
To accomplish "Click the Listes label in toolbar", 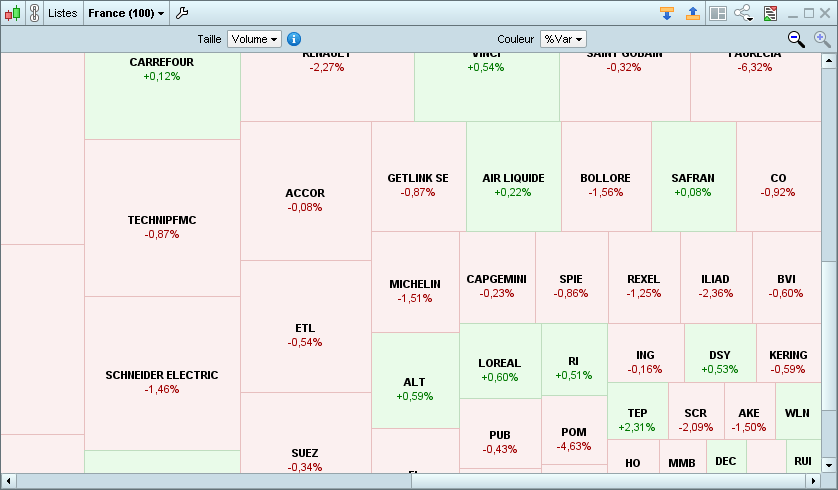I will (x=62, y=13).
